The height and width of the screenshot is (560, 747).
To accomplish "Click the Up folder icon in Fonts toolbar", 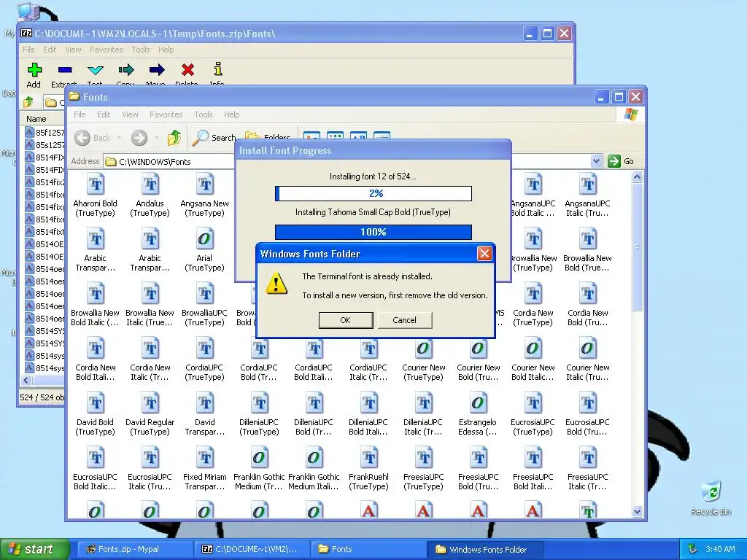I will click(x=174, y=138).
